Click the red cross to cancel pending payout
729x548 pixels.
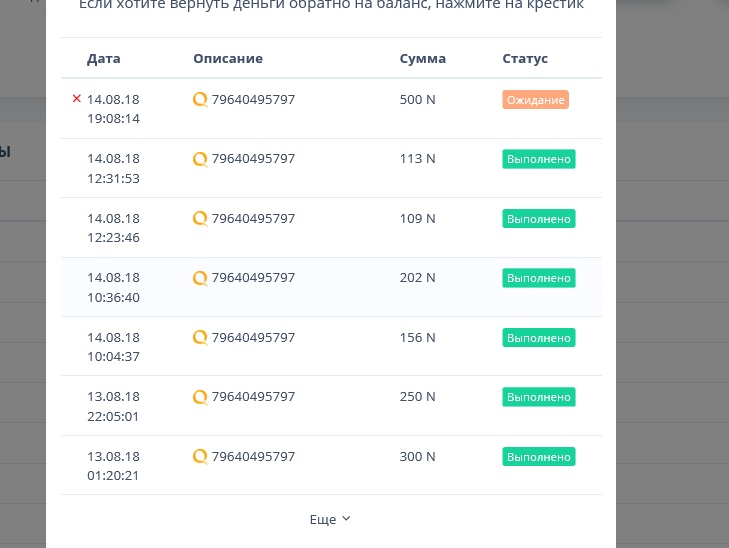pyautogui.click(x=76, y=99)
